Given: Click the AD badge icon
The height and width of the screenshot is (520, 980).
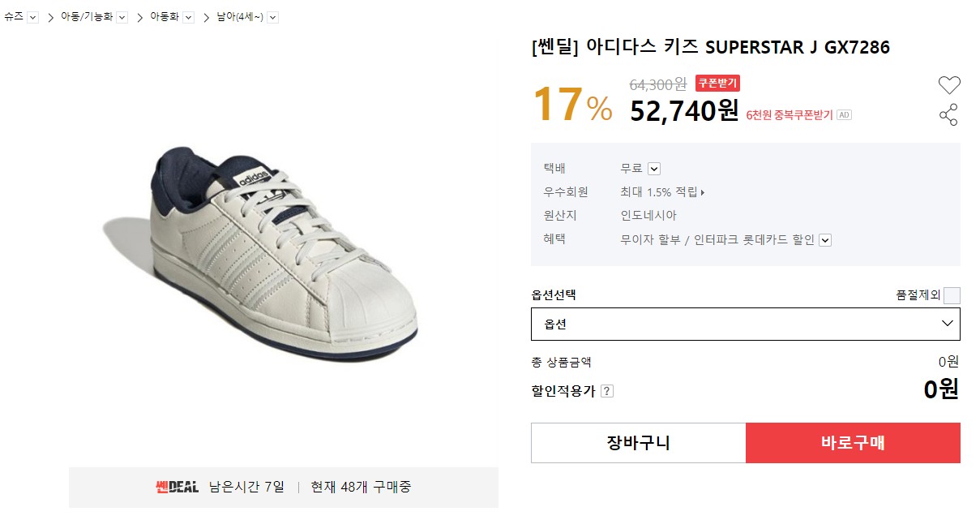Looking at the screenshot, I should tap(844, 115).
